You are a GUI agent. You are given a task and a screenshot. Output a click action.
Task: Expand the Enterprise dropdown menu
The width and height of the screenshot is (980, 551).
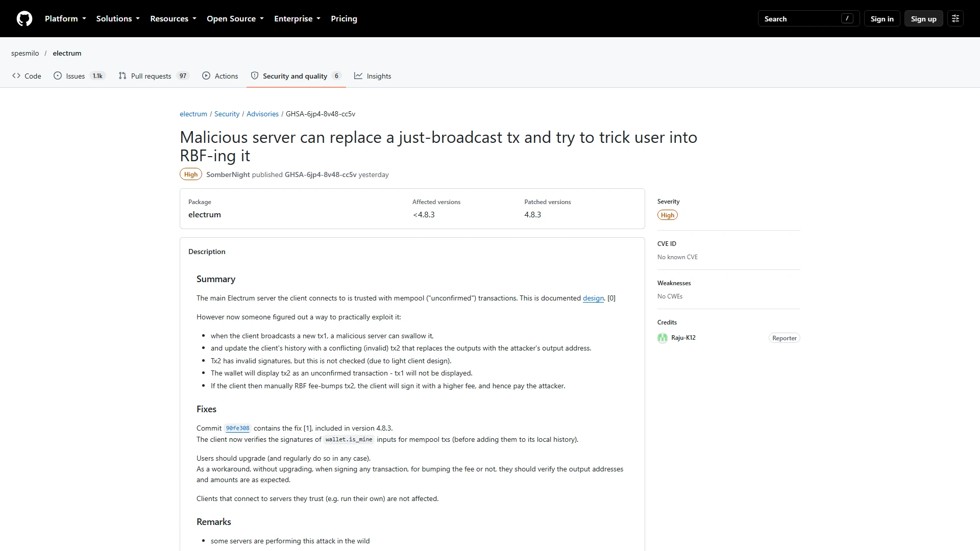click(297, 19)
